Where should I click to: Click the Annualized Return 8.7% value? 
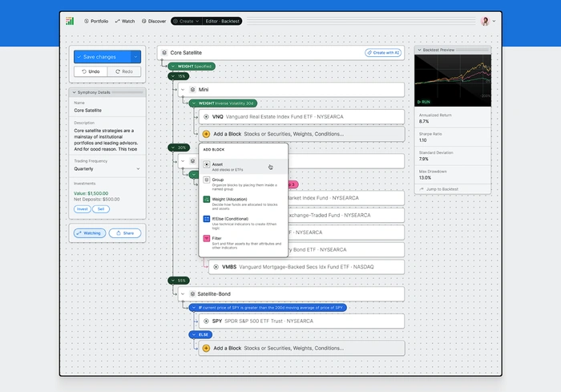[424, 121]
